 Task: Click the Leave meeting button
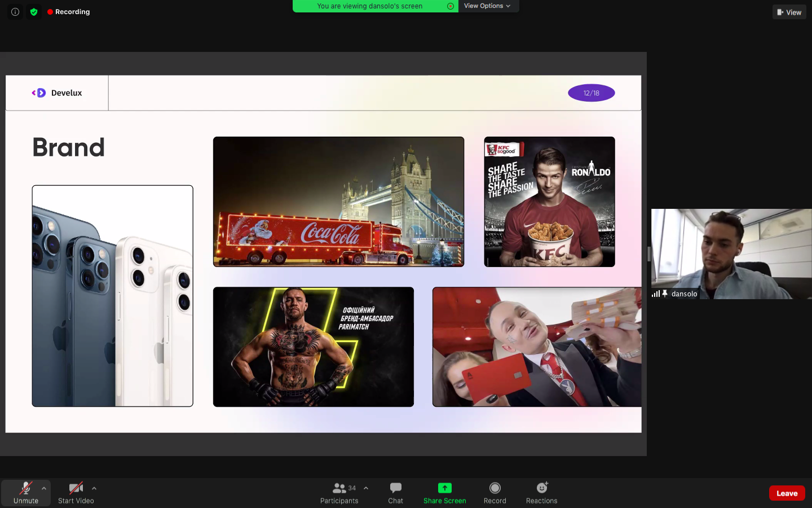[787, 493]
